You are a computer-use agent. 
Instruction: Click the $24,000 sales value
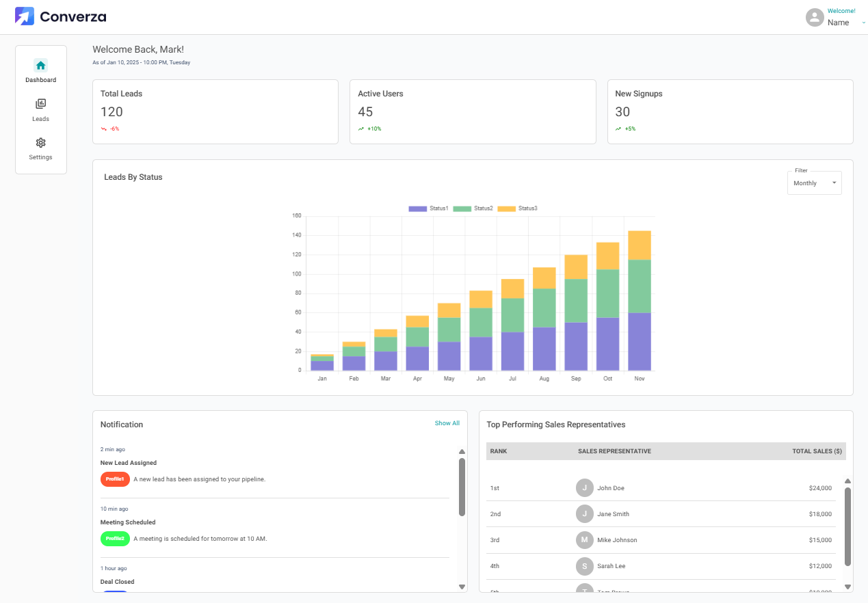click(x=820, y=488)
